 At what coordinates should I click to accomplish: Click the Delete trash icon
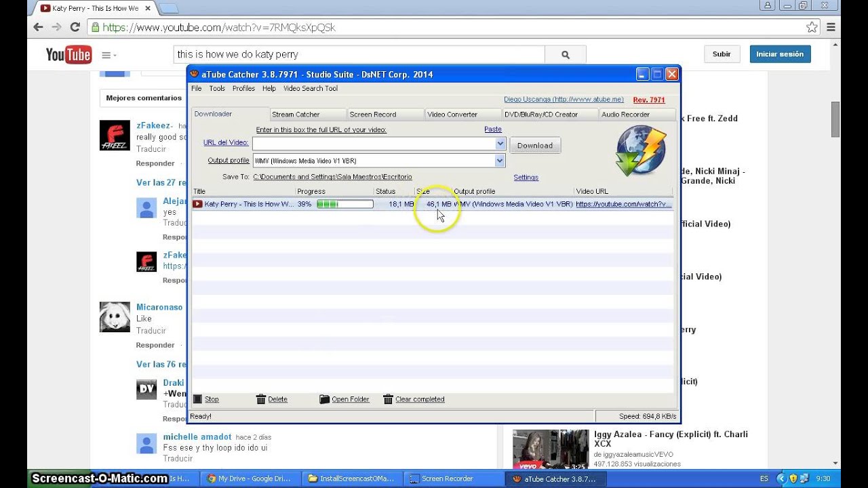click(x=261, y=399)
